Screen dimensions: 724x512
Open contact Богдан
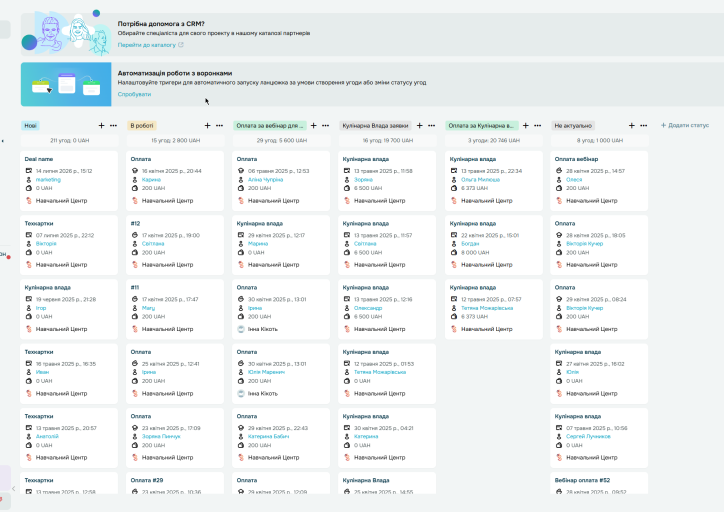470,243
